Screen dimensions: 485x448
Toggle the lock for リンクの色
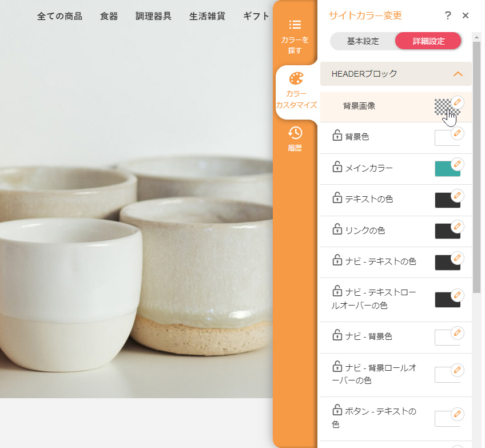(x=337, y=230)
